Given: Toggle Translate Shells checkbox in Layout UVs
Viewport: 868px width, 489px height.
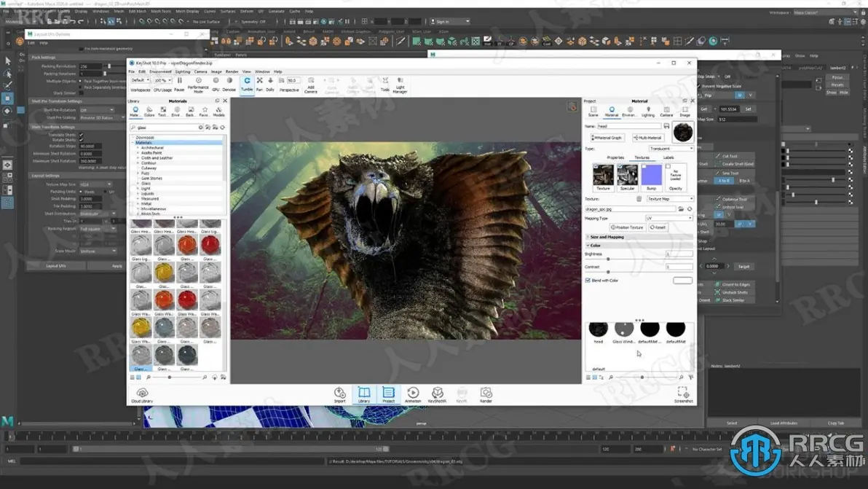Looking at the screenshot, I should [82, 135].
